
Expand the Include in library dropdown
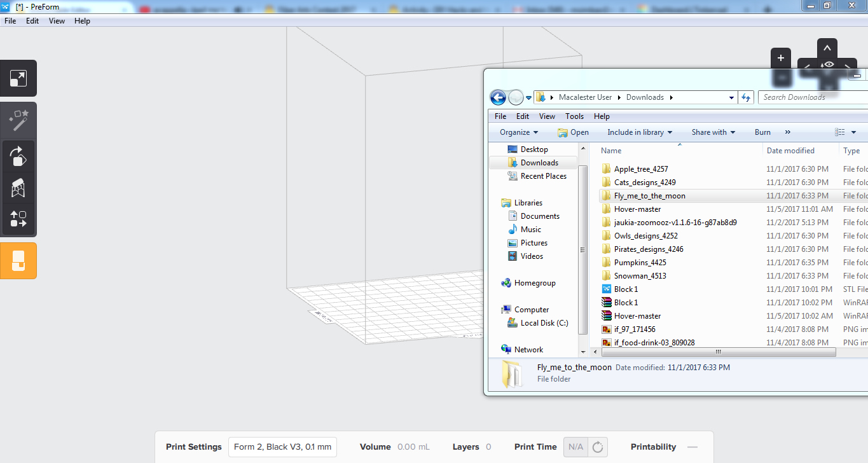pyautogui.click(x=640, y=132)
